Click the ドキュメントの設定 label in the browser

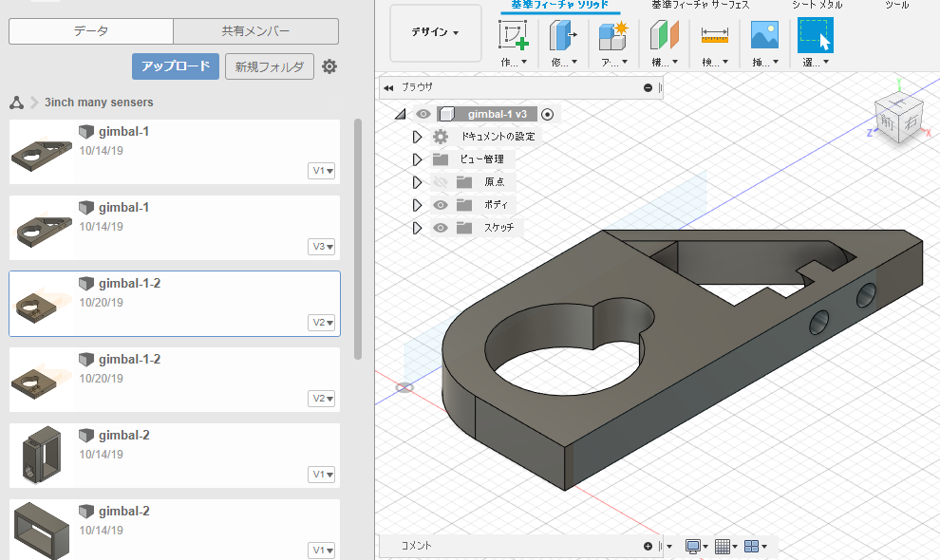[x=498, y=137]
